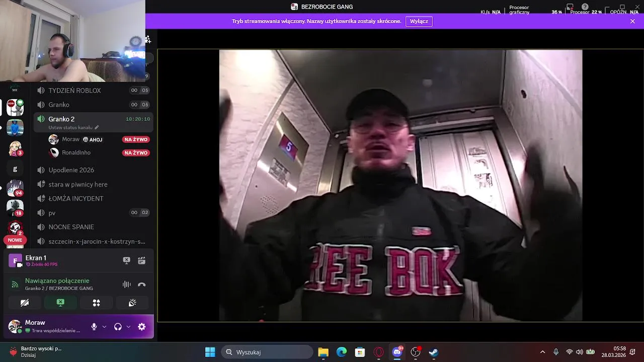Toggle the green screen share button
This screenshot has height=362, width=644.
tap(60, 303)
